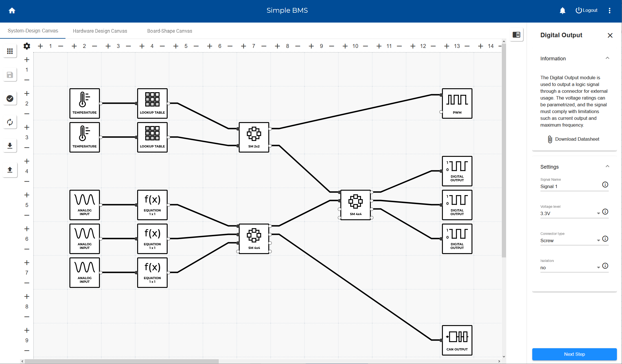Click the upload arrow sidebar icon
The height and width of the screenshot is (364, 622).
[x=10, y=169]
